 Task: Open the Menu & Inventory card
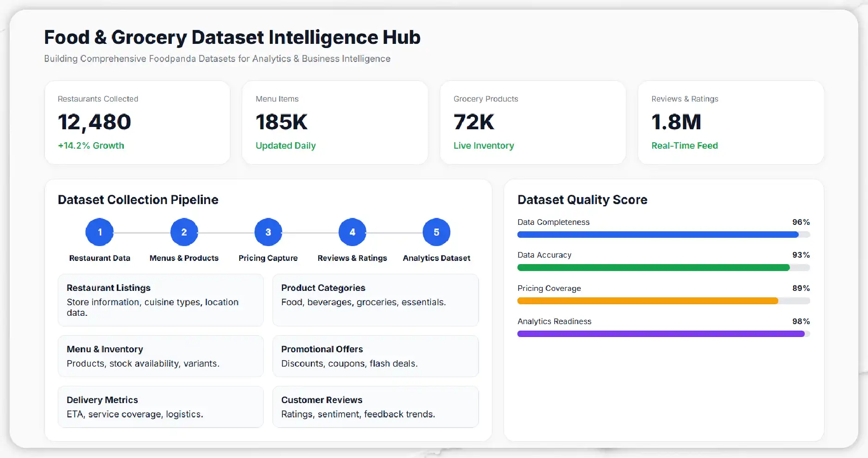point(161,356)
